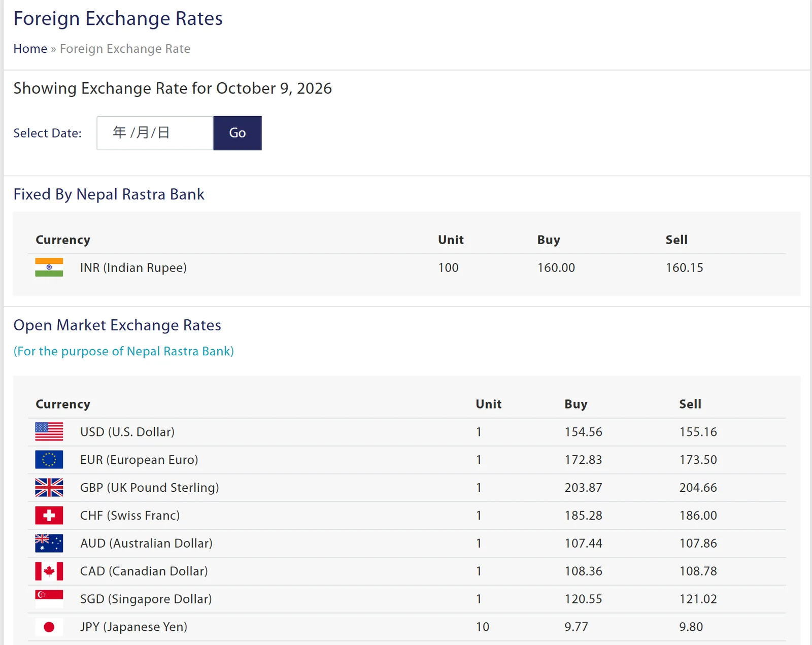This screenshot has height=645, width=812.
Task: Click the Indian flag icon
Action: coord(49,267)
